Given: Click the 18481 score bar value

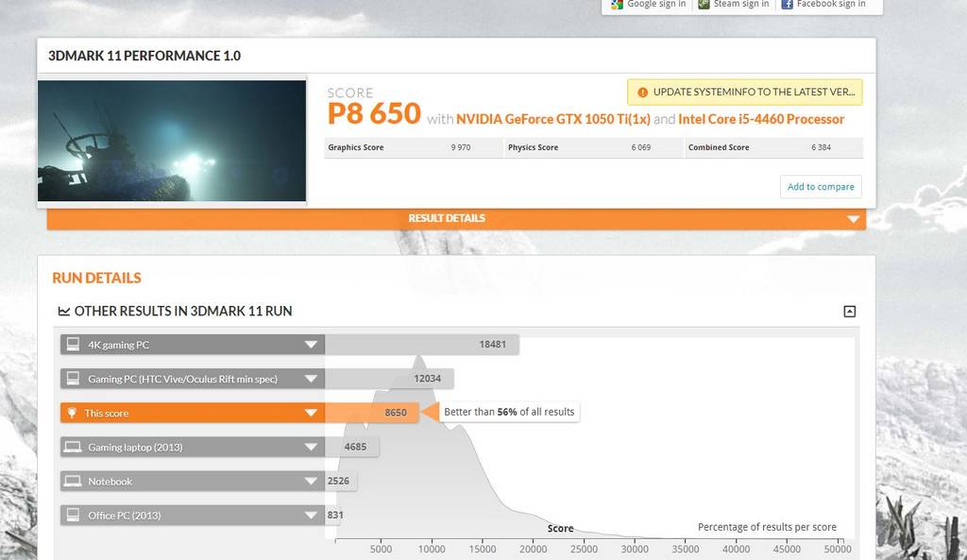Looking at the screenshot, I should (x=492, y=344).
